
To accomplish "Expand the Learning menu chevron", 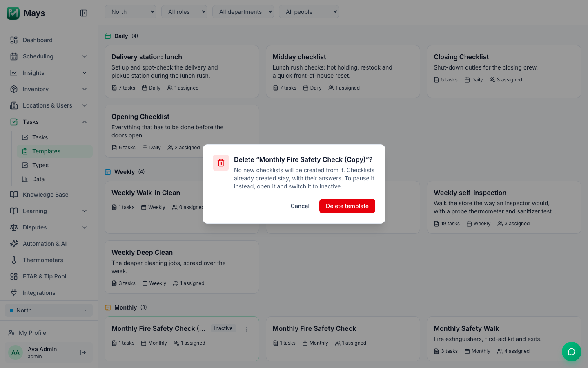I will (85, 211).
